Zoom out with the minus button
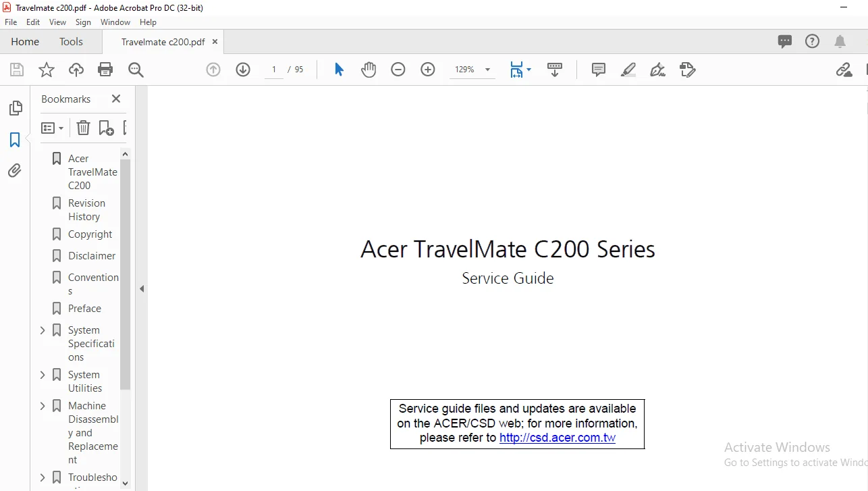Image resolution: width=868 pixels, height=491 pixels. tap(398, 70)
